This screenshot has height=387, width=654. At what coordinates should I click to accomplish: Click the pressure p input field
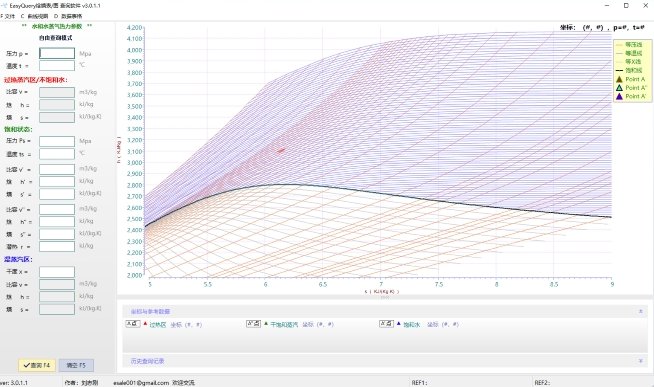(x=57, y=53)
